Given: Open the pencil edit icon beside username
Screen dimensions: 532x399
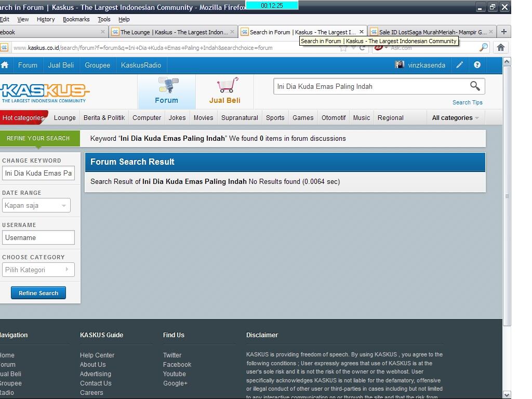Looking at the screenshot, I should 459,65.
